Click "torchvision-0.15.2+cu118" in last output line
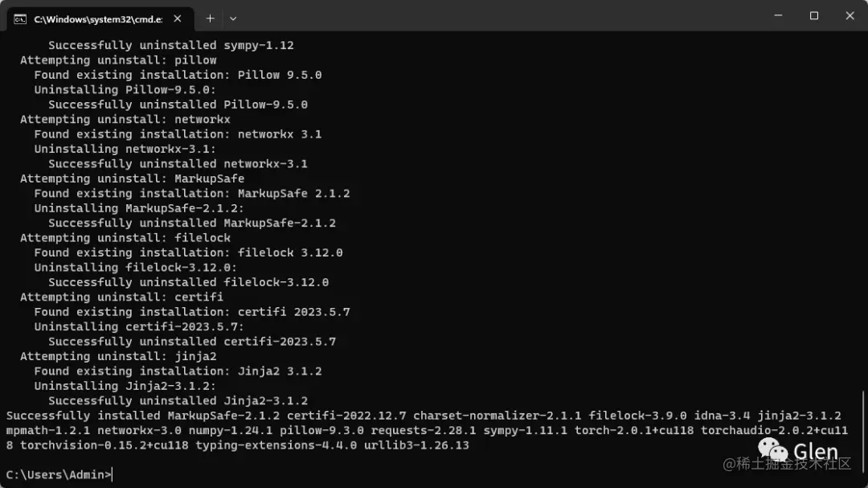 click(104, 445)
